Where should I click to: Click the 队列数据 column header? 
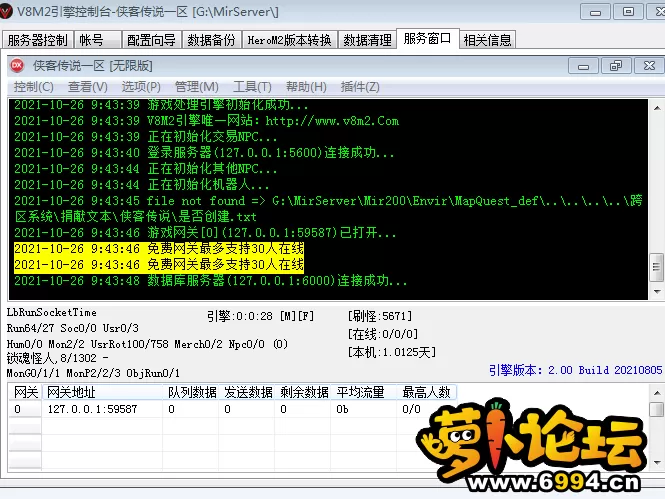click(x=190, y=392)
